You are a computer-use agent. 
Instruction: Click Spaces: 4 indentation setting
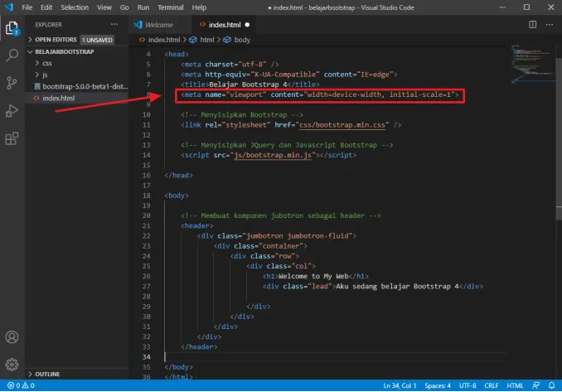point(438,385)
